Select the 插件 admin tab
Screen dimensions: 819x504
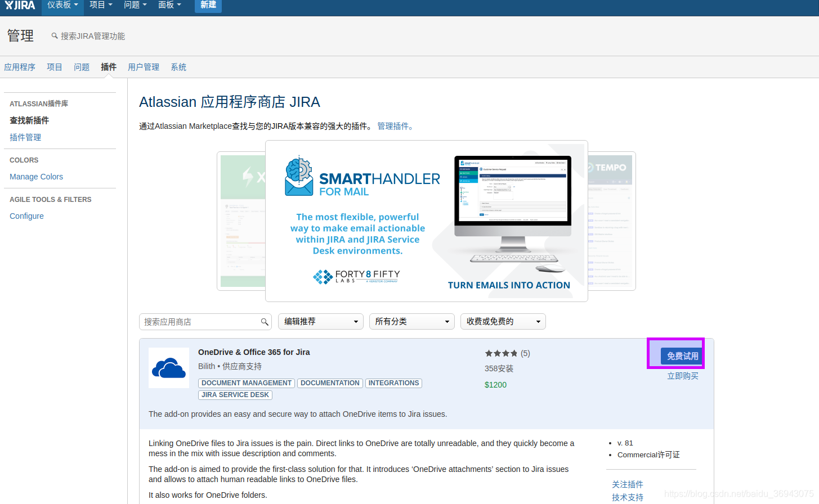pos(109,67)
